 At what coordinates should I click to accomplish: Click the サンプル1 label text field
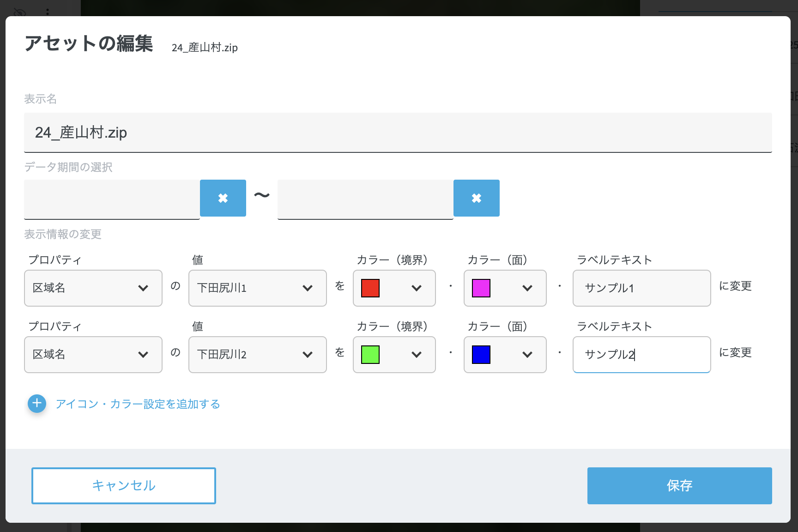pos(641,288)
